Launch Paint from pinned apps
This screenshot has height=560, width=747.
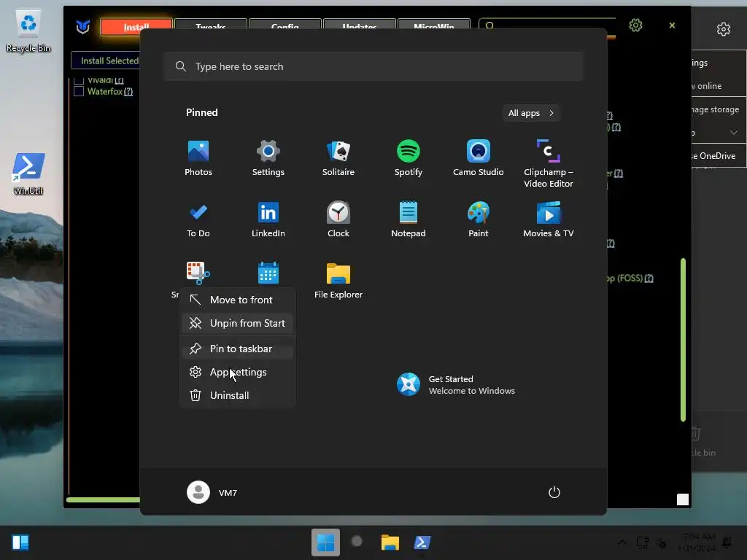click(479, 219)
